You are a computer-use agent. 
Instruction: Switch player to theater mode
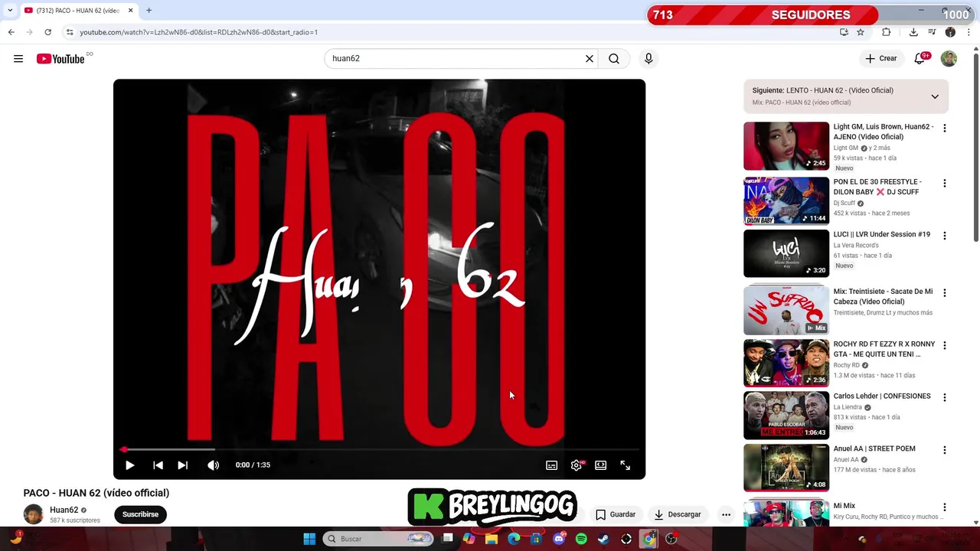pos(600,465)
